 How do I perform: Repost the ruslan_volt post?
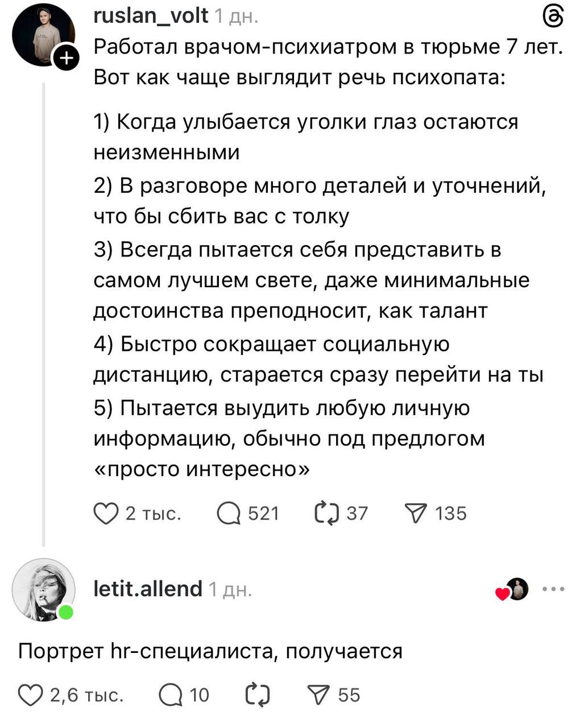click(x=326, y=514)
